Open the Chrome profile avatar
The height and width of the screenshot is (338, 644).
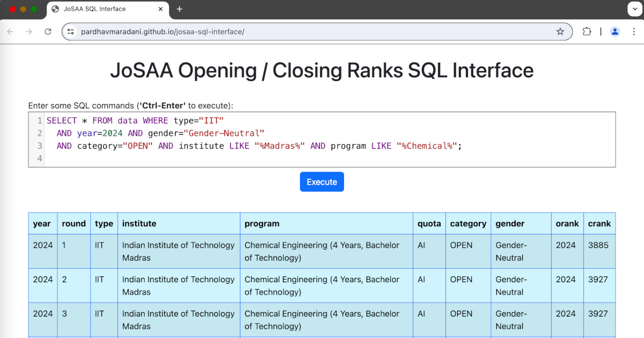tap(615, 32)
